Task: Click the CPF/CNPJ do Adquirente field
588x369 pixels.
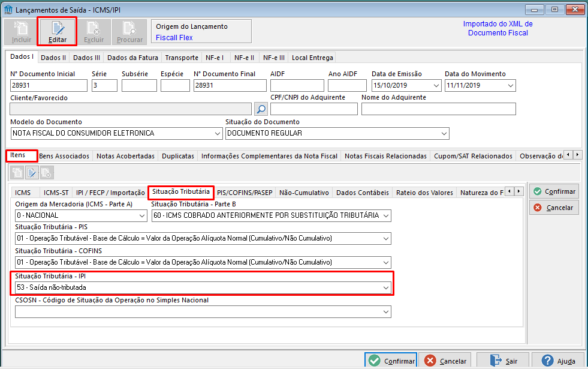Action: click(314, 109)
